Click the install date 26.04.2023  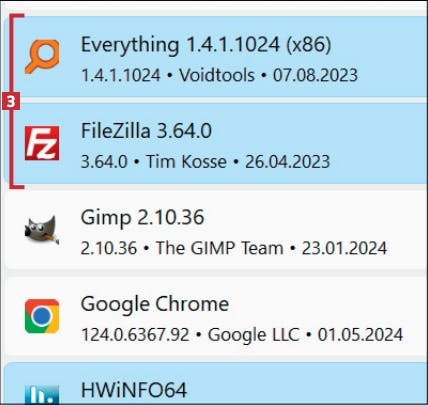[x=287, y=162]
